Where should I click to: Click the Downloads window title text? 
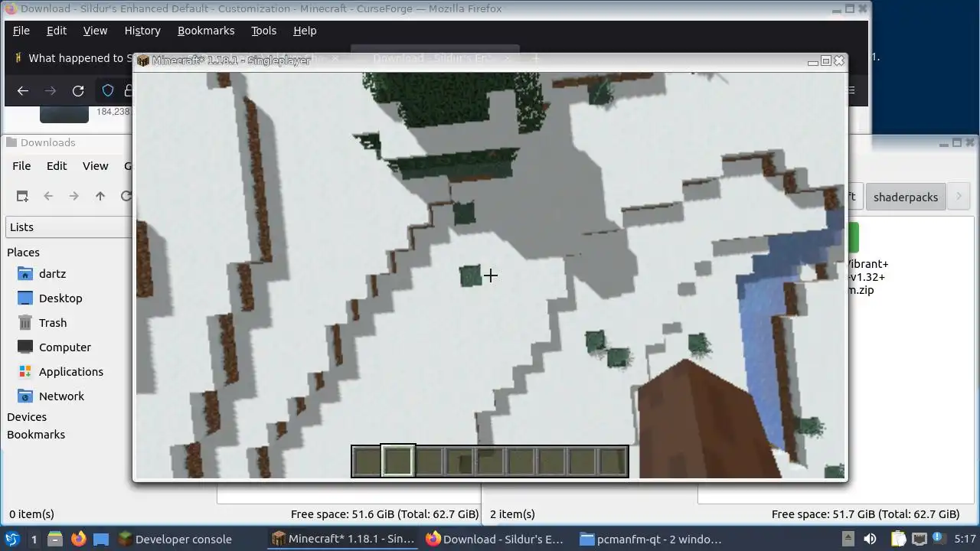[47, 142]
